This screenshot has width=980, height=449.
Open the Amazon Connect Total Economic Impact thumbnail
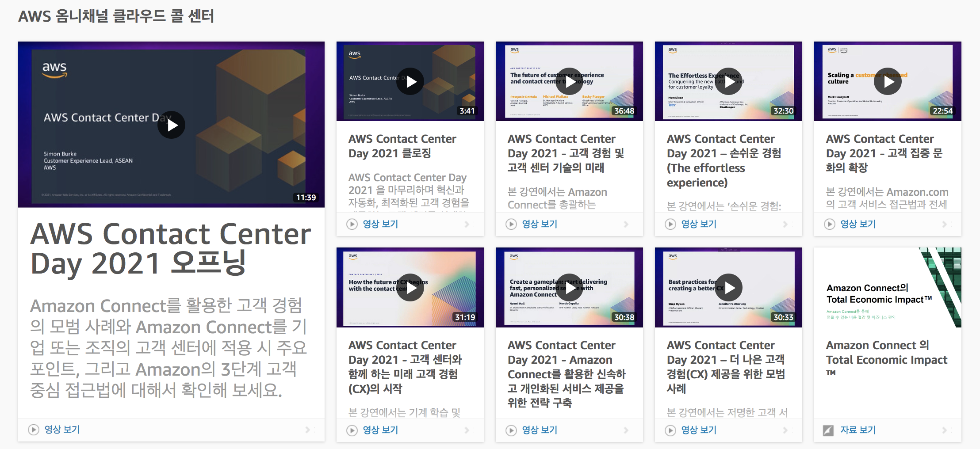(x=888, y=287)
